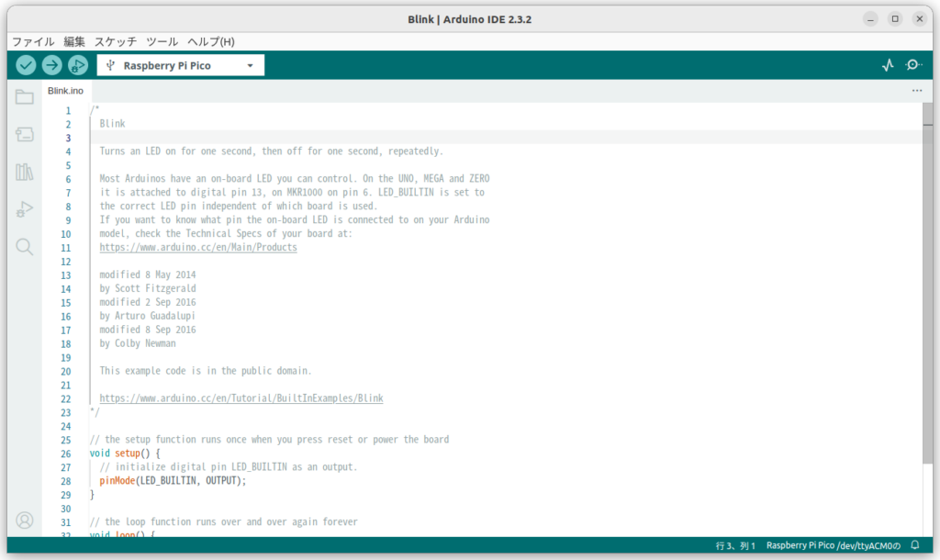Click the 'by Arturo Guadalupi' comment line

tap(147, 316)
